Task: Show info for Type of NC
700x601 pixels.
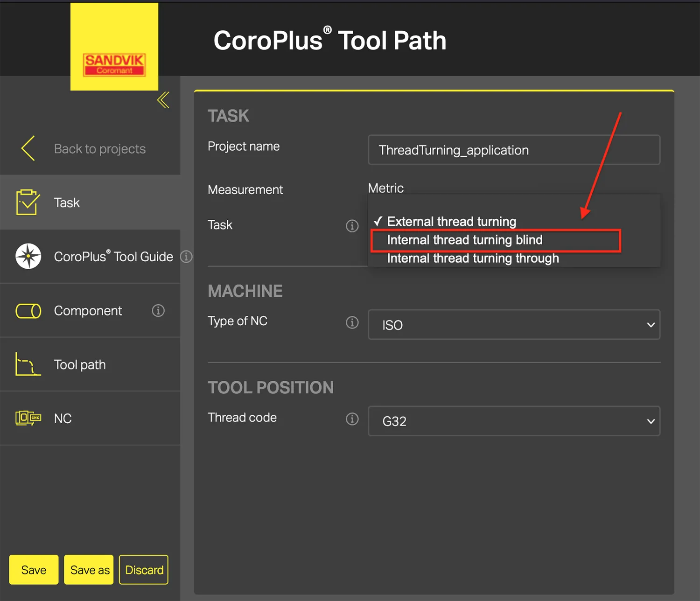Action: click(352, 322)
